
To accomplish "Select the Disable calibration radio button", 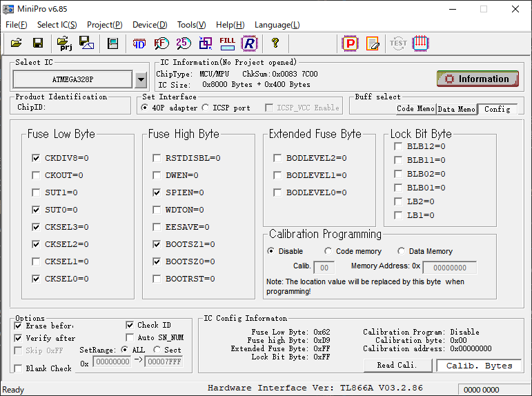I will [270, 251].
